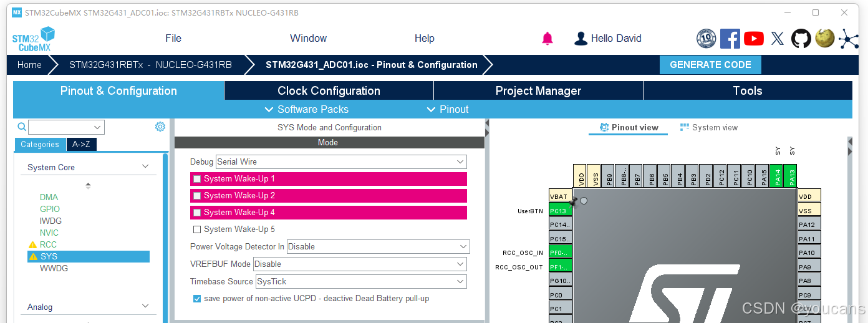Image resolution: width=868 pixels, height=323 pixels.
Task: Expand the Software Packs menu
Action: point(307,109)
